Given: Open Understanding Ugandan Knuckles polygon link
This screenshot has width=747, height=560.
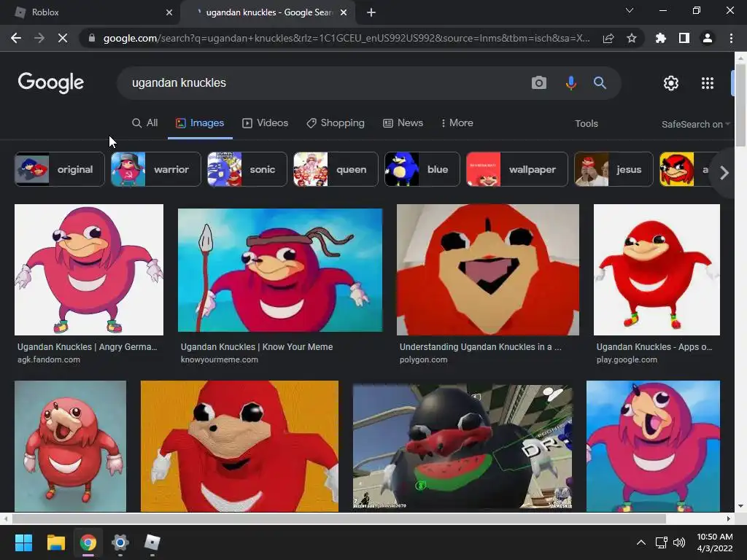Looking at the screenshot, I should click(x=481, y=347).
